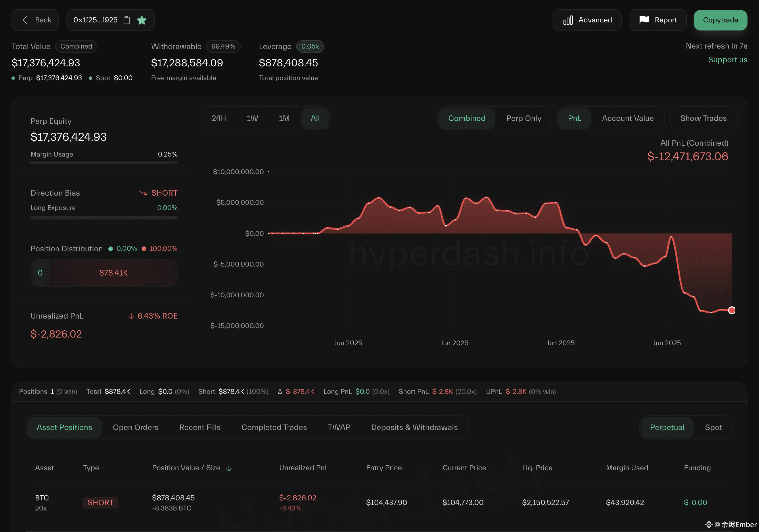The width and height of the screenshot is (759, 532).
Task: Click the Unrealized PnL column header
Action: click(x=304, y=468)
